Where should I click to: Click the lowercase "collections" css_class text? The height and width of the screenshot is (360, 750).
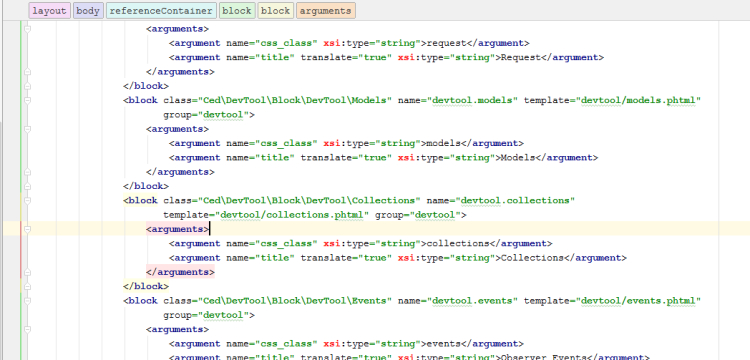[457, 244]
